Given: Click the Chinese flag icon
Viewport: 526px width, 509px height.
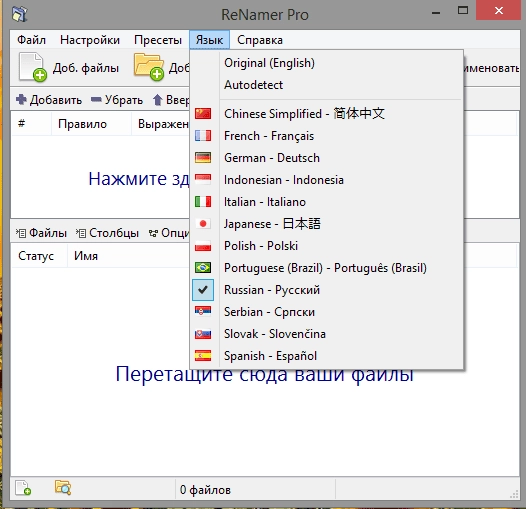Looking at the screenshot, I should coord(203,114).
